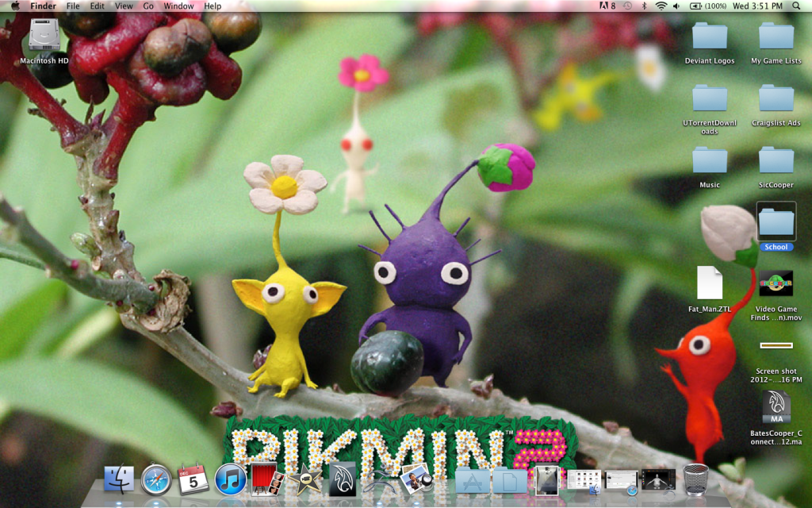Open the battery status menu
The image size is (812, 508).
pyautogui.click(x=708, y=6)
